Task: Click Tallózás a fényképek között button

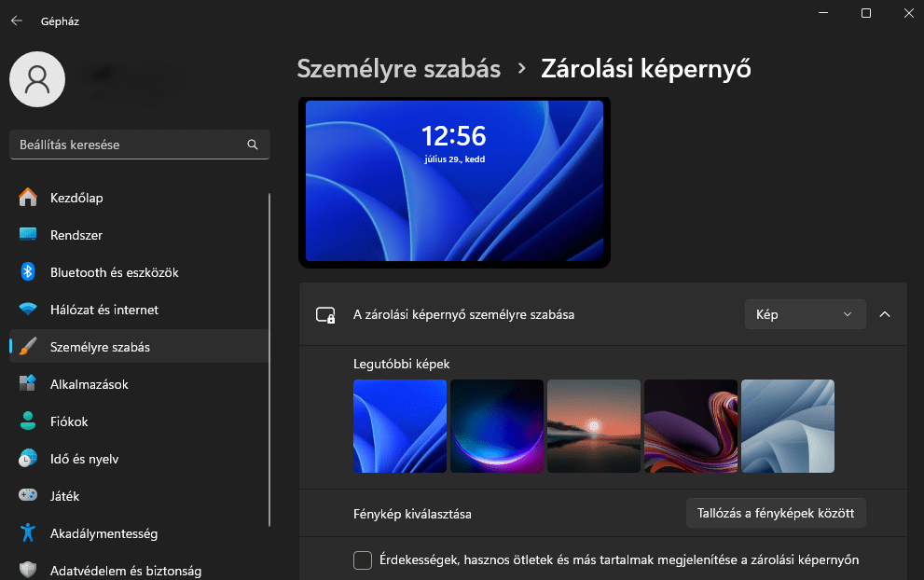Action: pos(776,513)
